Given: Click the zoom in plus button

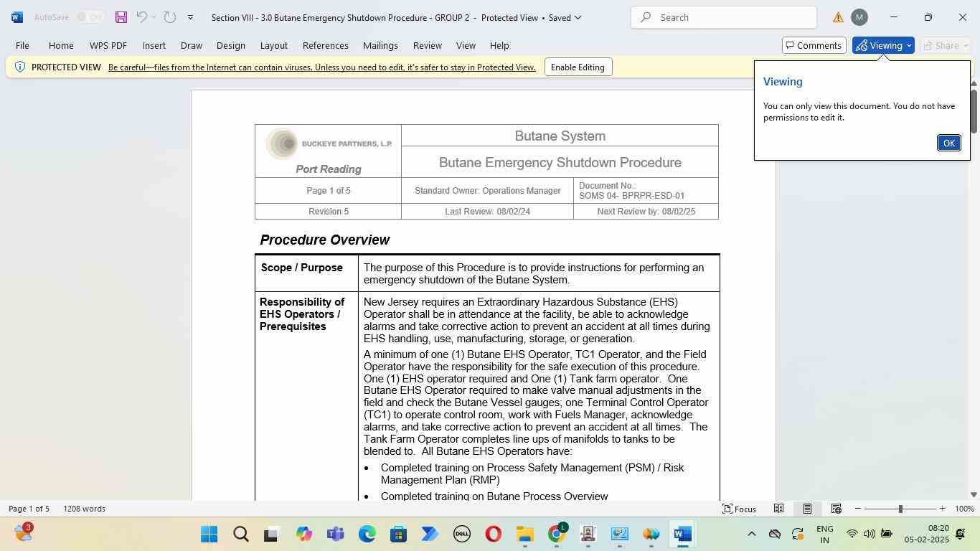Looking at the screenshot, I should [x=942, y=509].
